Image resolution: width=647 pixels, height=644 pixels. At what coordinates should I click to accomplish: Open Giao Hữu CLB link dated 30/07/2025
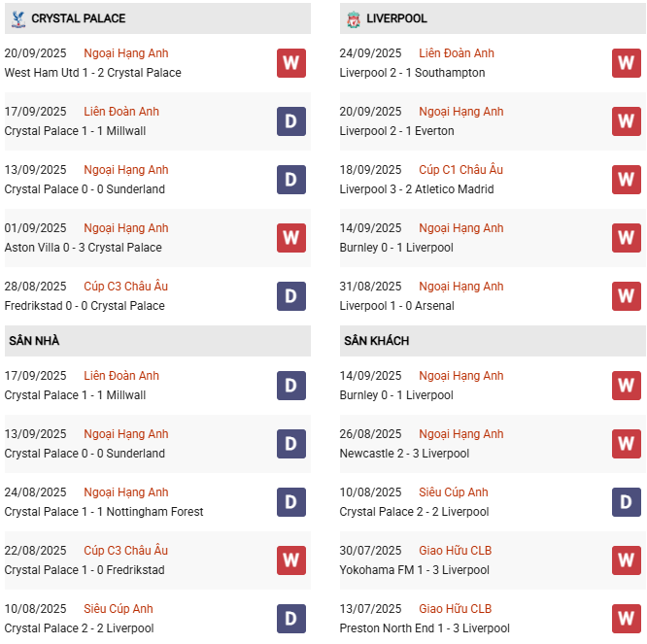point(455,551)
